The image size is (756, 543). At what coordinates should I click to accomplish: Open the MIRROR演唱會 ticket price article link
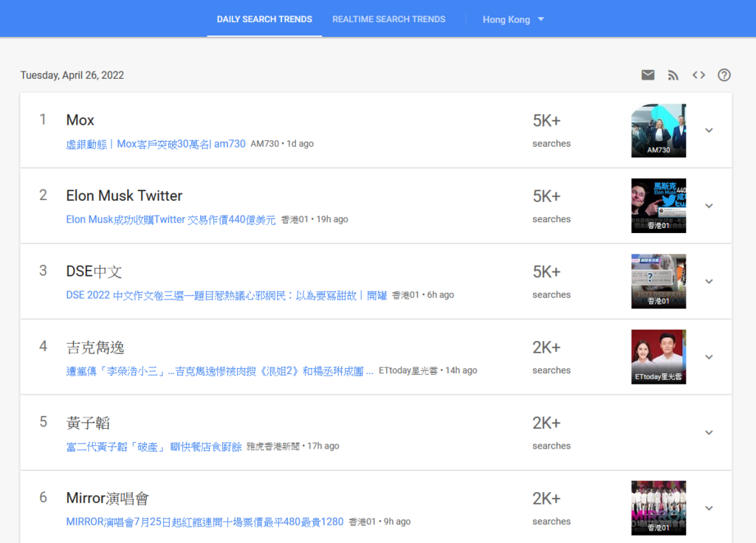point(205,522)
